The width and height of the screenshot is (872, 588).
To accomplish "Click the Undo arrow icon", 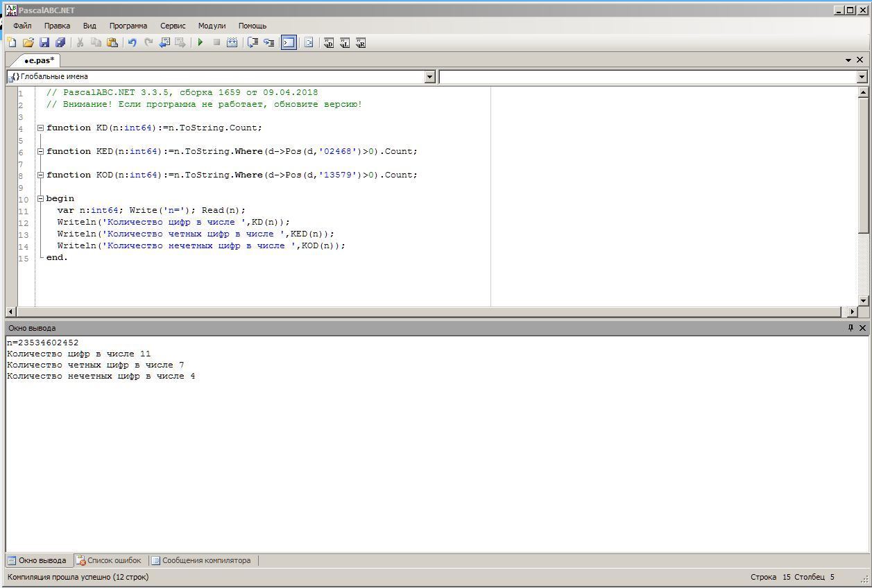I will point(132,43).
